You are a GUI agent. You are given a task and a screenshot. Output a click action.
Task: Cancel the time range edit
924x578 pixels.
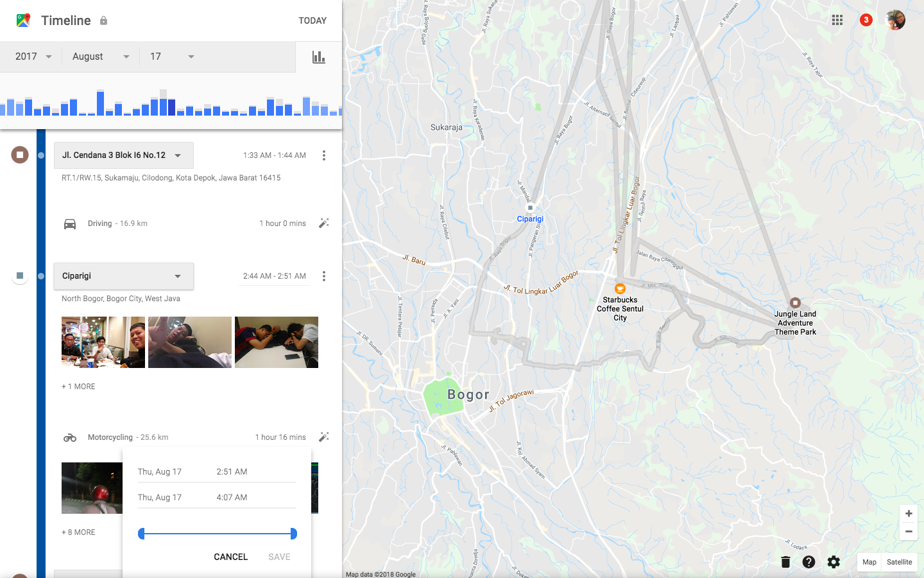point(230,557)
